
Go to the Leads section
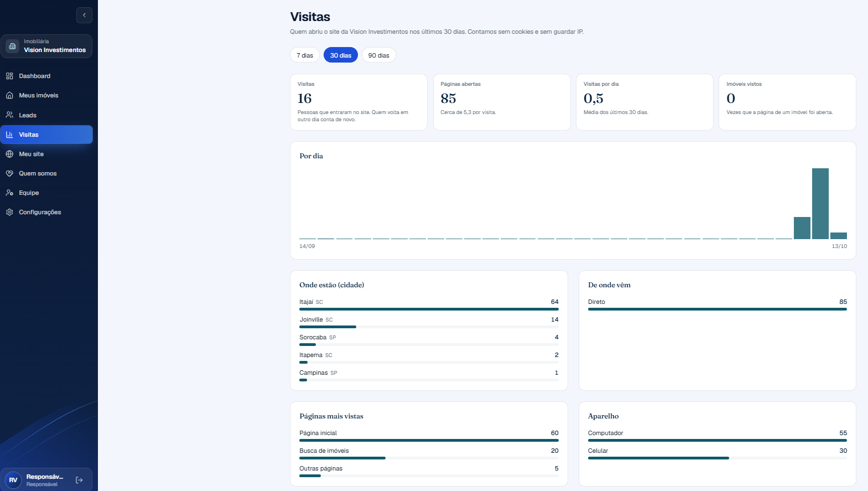click(x=46, y=115)
